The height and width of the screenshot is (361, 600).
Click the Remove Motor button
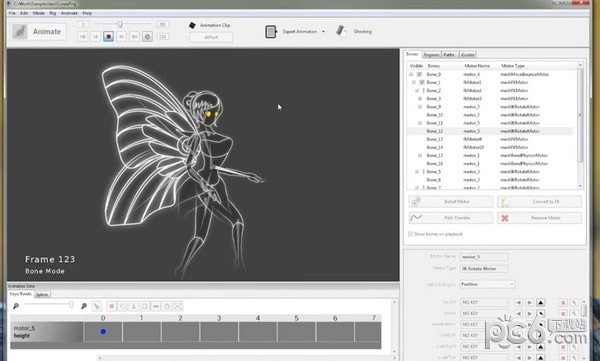click(540, 218)
